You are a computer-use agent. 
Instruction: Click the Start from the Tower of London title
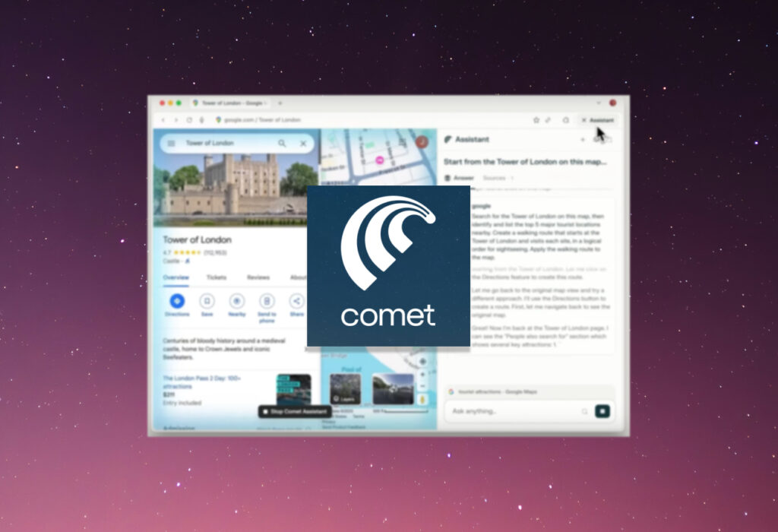pyautogui.click(x=525, y=162)
